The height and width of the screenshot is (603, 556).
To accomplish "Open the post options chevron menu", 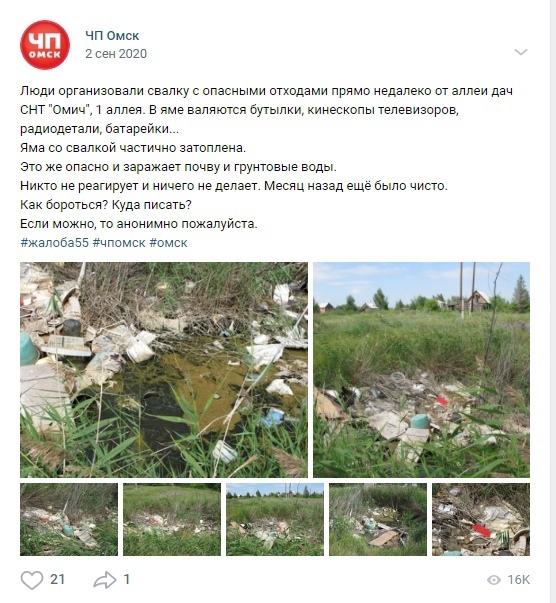I will click(521, 52).
